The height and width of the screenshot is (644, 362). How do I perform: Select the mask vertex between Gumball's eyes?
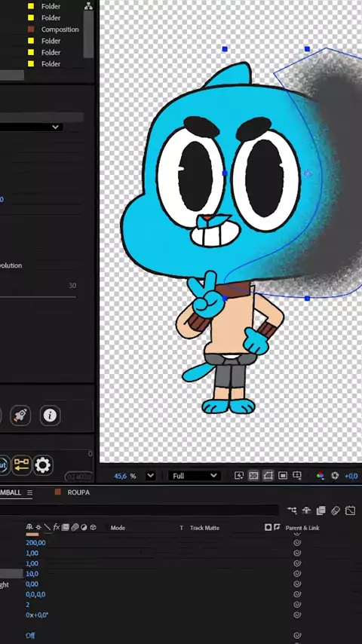coord(225,173)
